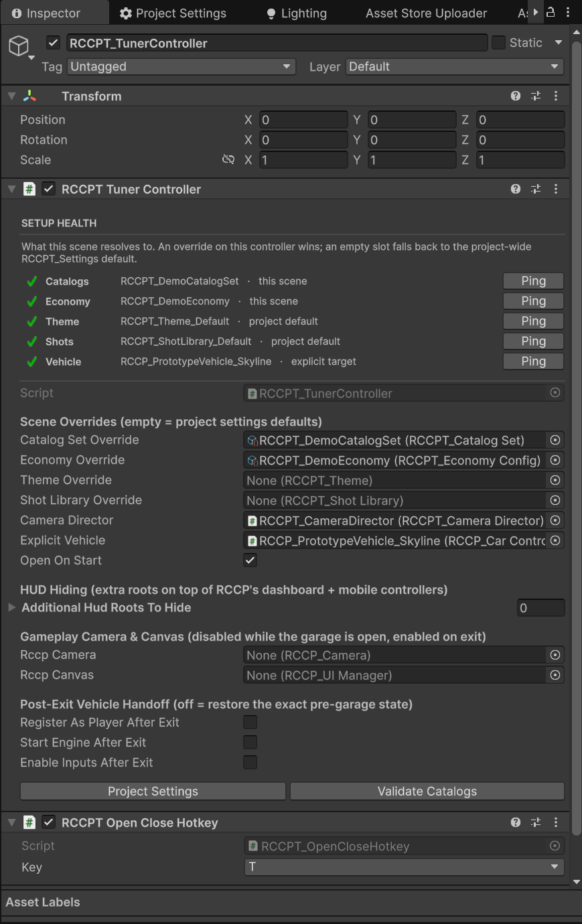Enable Register As Player After Exit

point(250,722)
